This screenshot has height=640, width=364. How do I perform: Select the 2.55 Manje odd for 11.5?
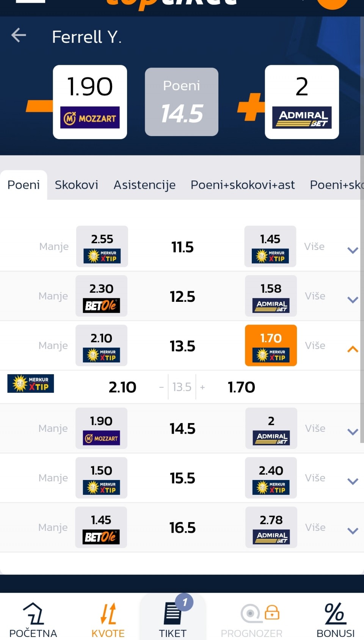click(102, 246)
